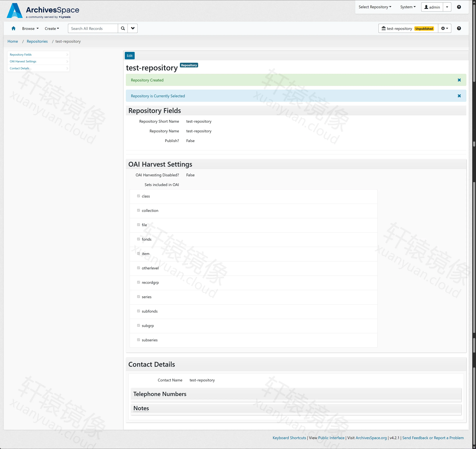Toggle the subseries checkbox
Viewport: 476px width, 449px height.
tap(138, 340)
